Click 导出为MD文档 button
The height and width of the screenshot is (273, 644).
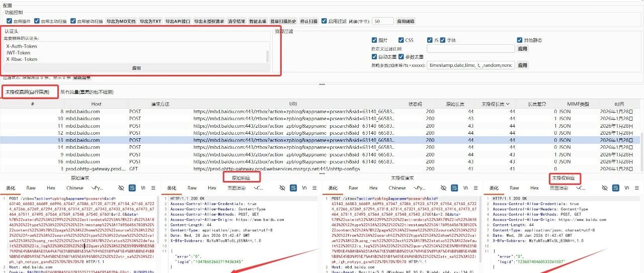point(121,21)
